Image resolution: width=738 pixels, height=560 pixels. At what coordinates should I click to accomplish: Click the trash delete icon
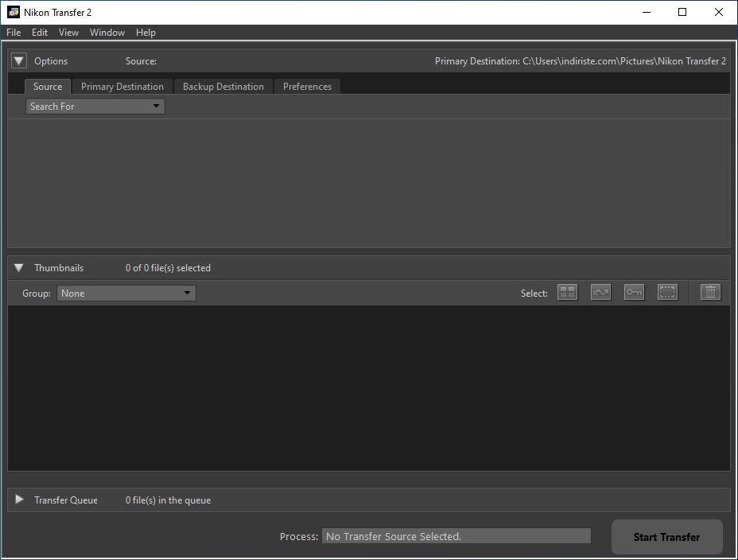(x=710, y=292)
